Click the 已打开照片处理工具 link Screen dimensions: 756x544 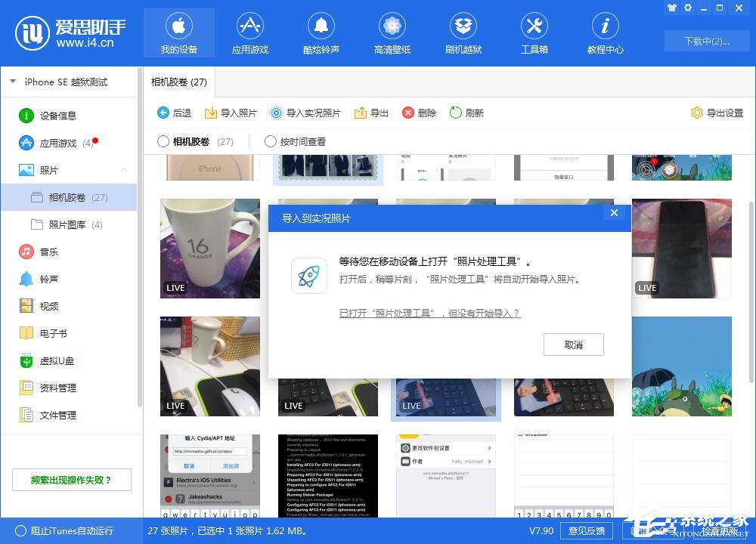[x=429, y=312]
